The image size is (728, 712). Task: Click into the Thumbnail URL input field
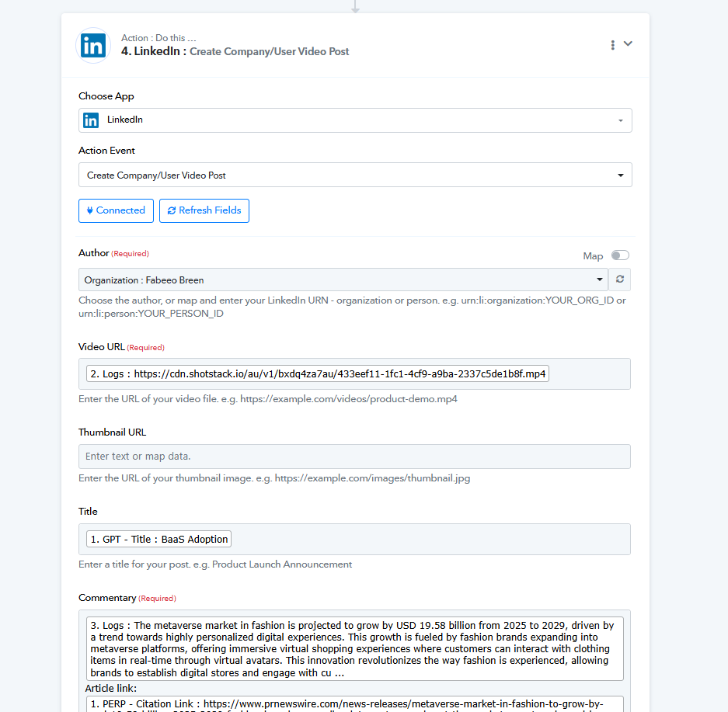(354, 457)
